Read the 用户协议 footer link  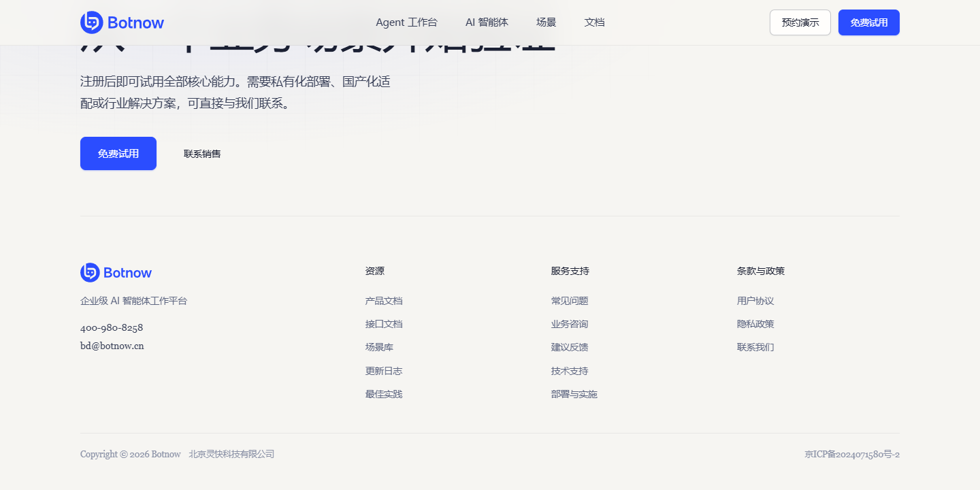tap(755, 301)
